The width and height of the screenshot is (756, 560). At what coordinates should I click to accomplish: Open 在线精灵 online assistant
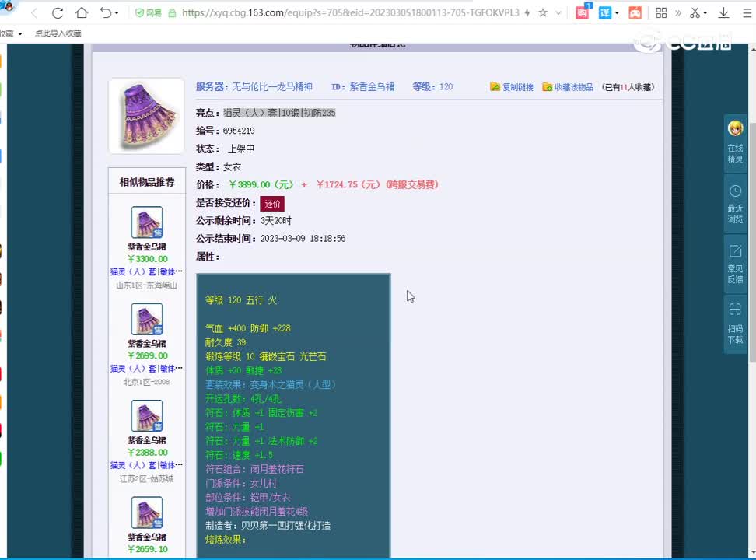pos(735,143)
